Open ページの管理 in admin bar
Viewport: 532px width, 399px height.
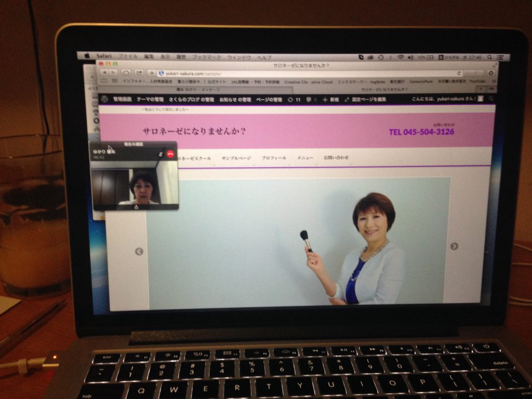pyautogui.click(x=269, y=99)
